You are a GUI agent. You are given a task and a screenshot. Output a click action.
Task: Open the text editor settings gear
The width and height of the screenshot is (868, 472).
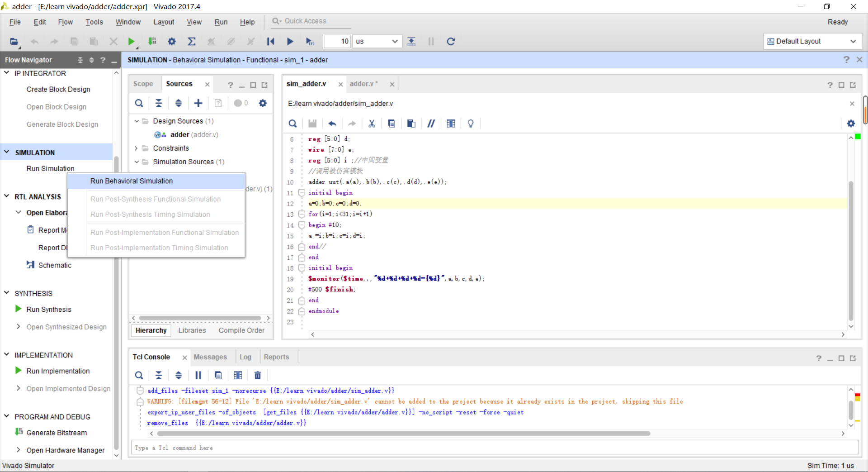(851, 124)
